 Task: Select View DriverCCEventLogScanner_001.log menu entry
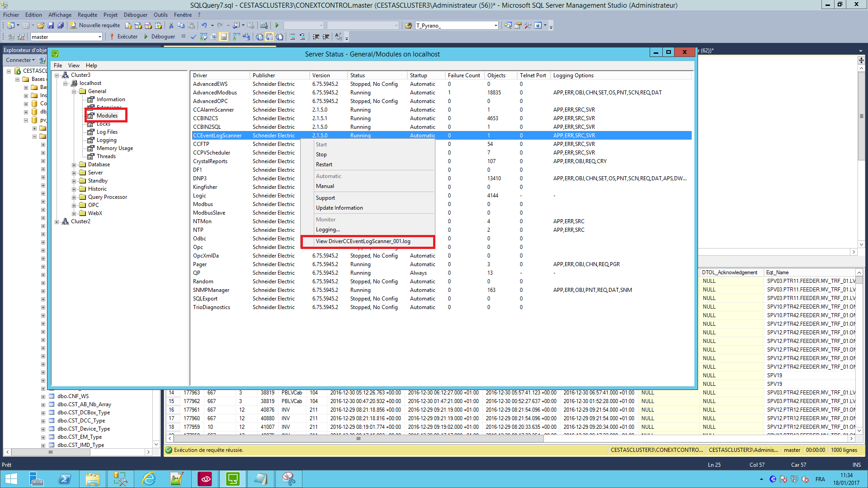(363, 241)
